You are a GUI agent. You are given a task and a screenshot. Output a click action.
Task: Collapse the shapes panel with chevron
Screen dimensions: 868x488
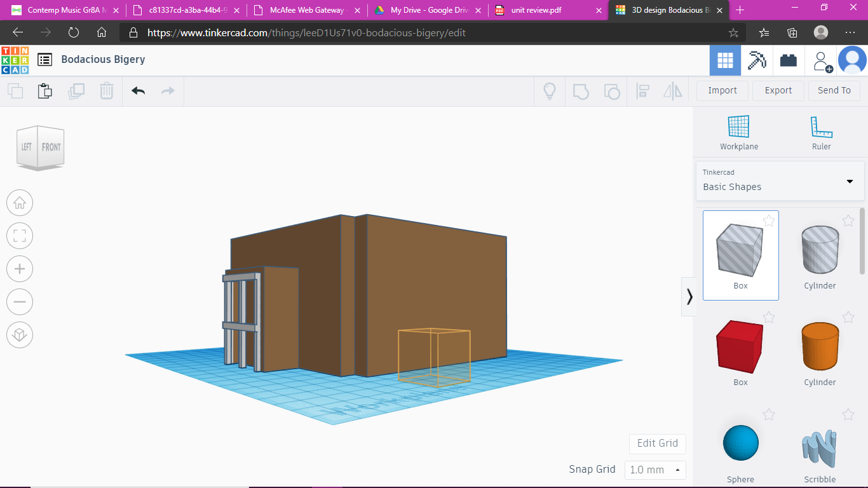(689, 297)
